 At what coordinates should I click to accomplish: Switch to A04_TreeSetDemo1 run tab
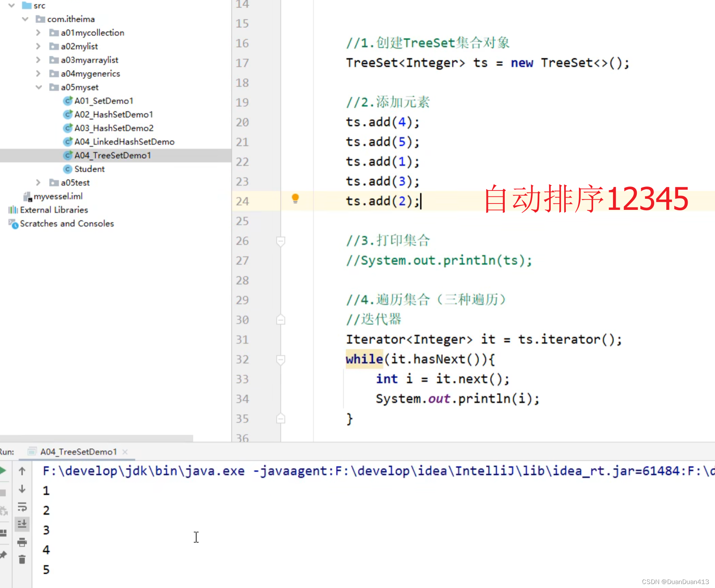pos(79,452)
